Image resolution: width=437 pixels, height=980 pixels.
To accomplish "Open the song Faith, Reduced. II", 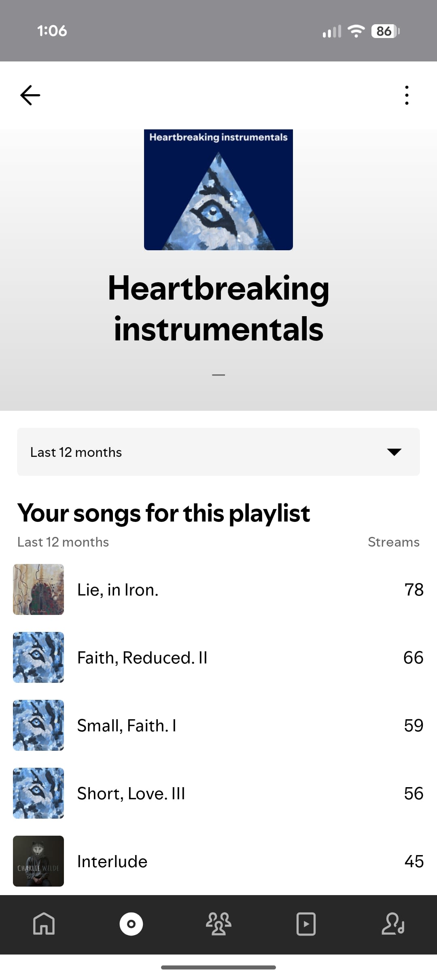I will pos(218,657).
